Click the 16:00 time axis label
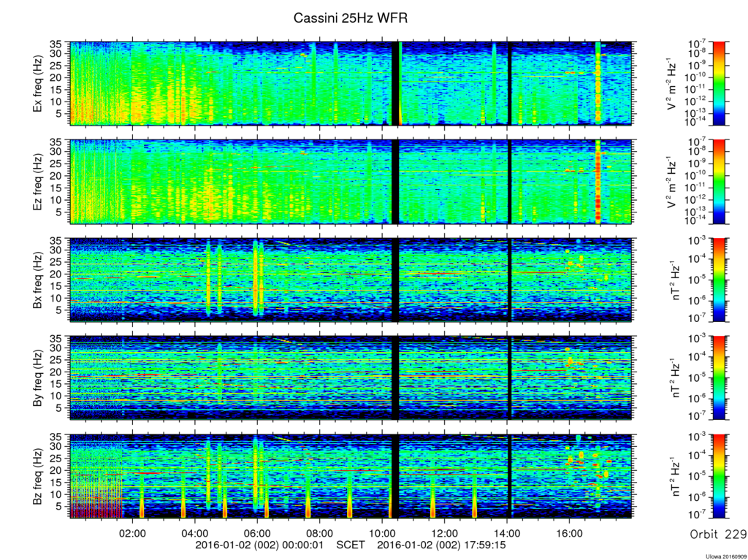Viewport: 748px width, 560px height. (x=569, y=533)
